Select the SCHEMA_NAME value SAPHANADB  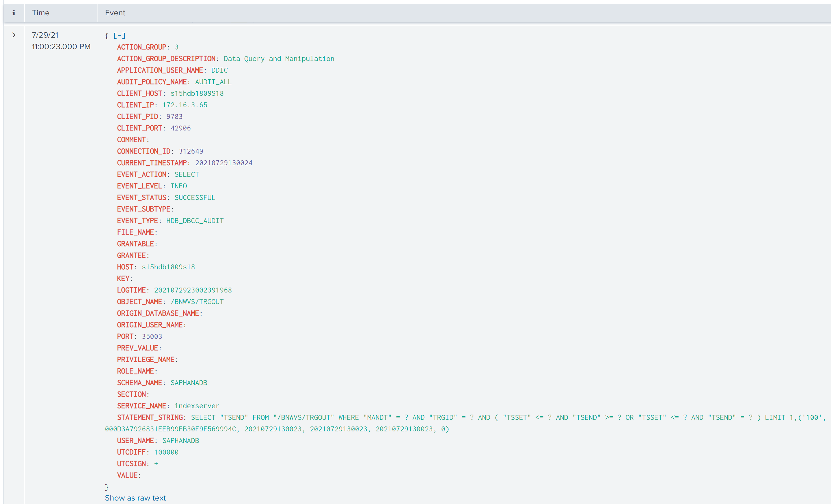click(189, 383)
